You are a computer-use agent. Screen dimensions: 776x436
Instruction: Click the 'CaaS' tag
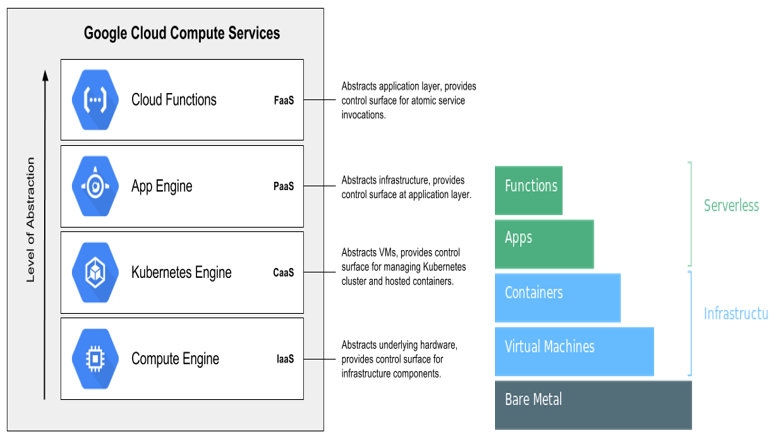(284, 273)
